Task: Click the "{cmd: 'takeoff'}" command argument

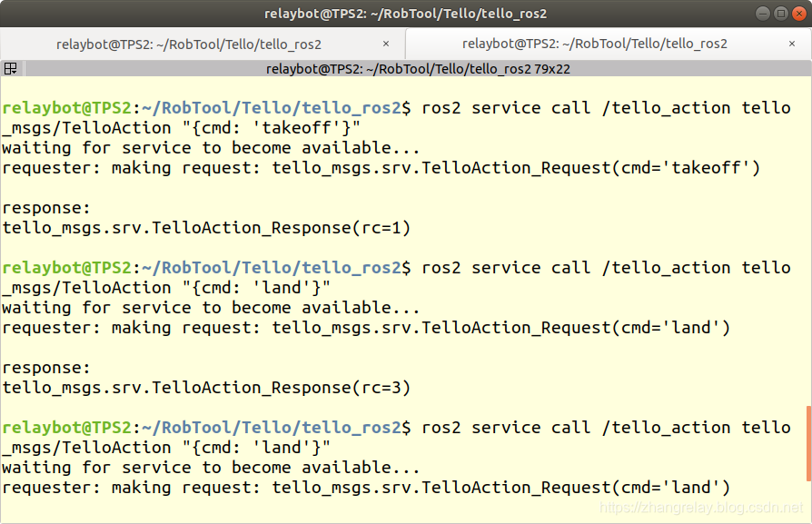Action: point(271,128)
